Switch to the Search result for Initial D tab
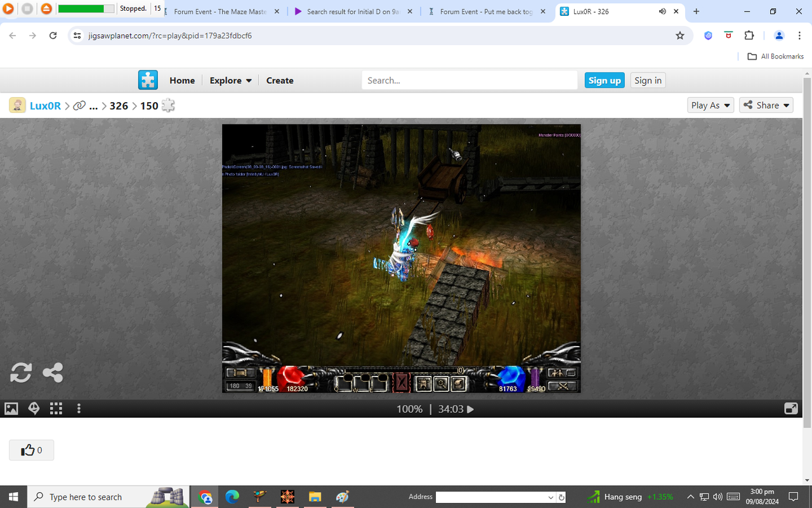This screenshot has width=812, height=508. [x=354, y=11]
